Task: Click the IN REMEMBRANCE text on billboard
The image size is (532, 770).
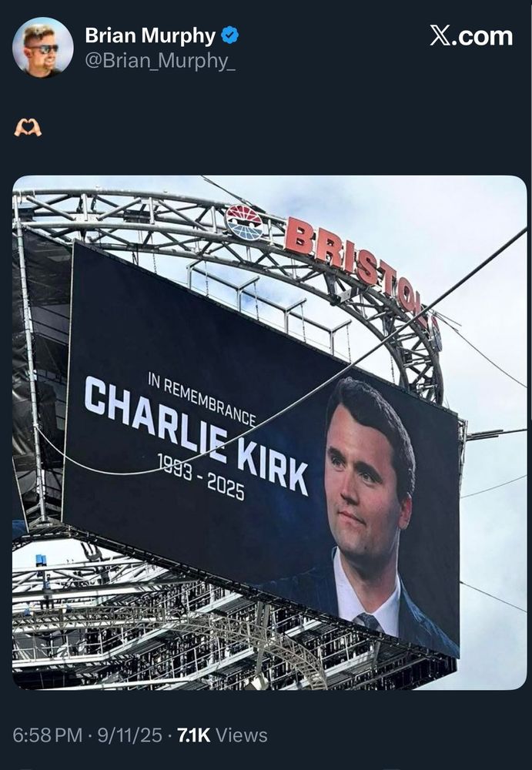Action: click(202, 399)
